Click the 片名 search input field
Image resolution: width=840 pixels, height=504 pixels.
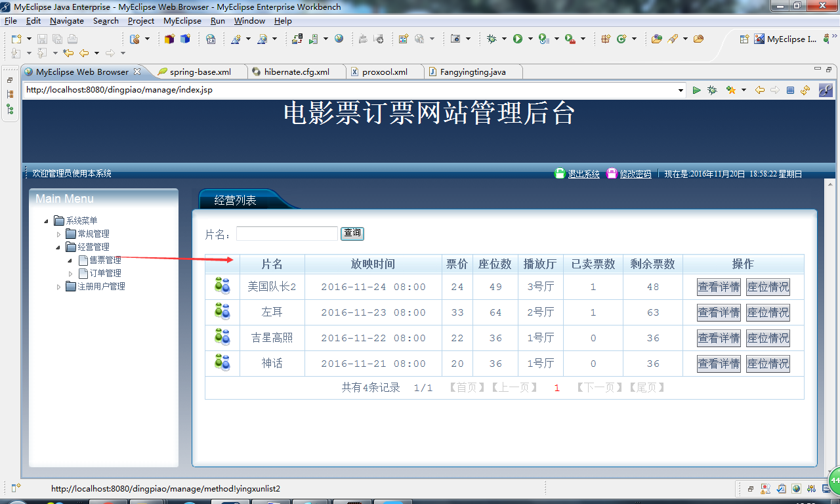(x=287, y=234)
